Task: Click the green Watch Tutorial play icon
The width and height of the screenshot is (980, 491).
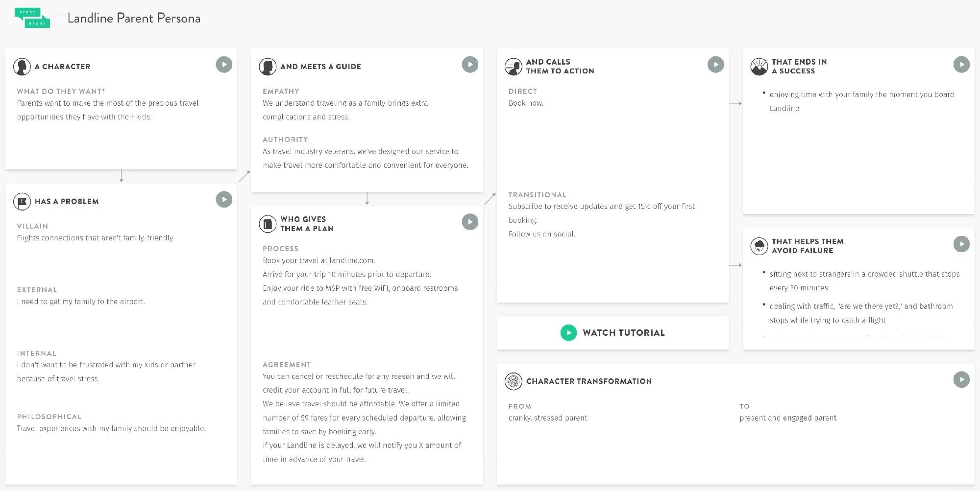Action: [x=568, y=333]
